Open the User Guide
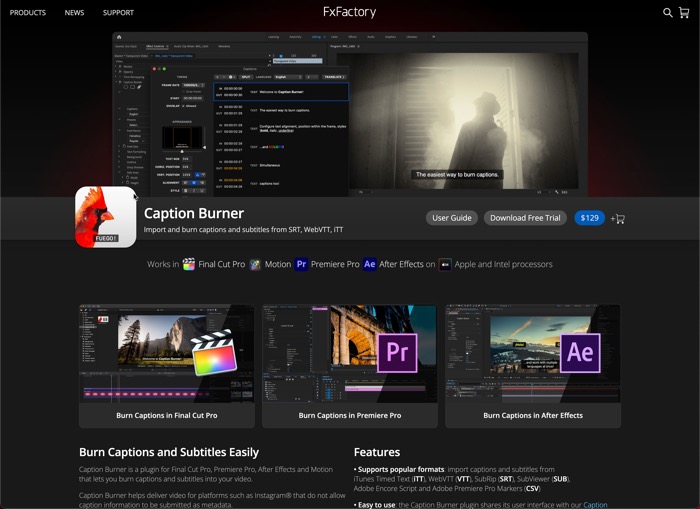The width and height of the screenshot is (700, 509). point(452,218)
